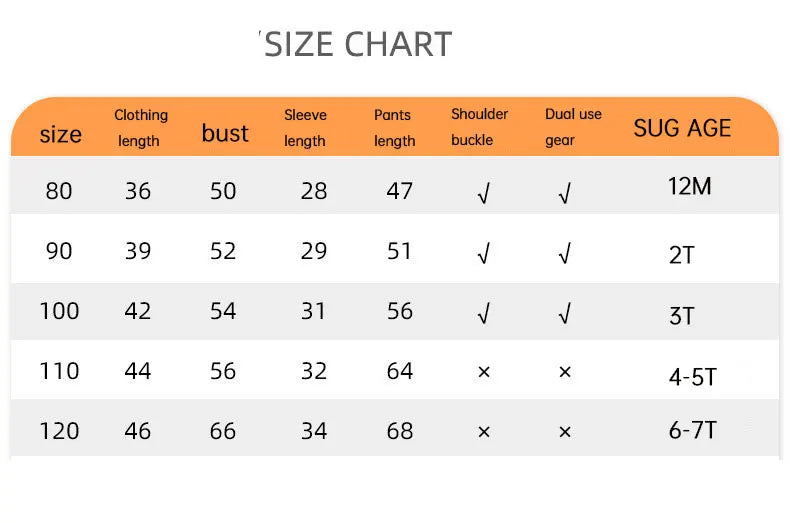Select the 'size' column header

point(60,134)
